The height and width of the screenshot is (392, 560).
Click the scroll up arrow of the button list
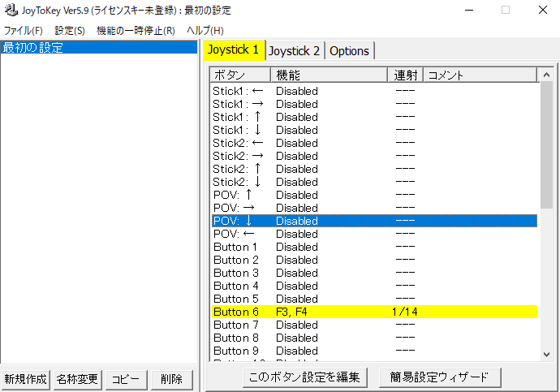[546, 75]
